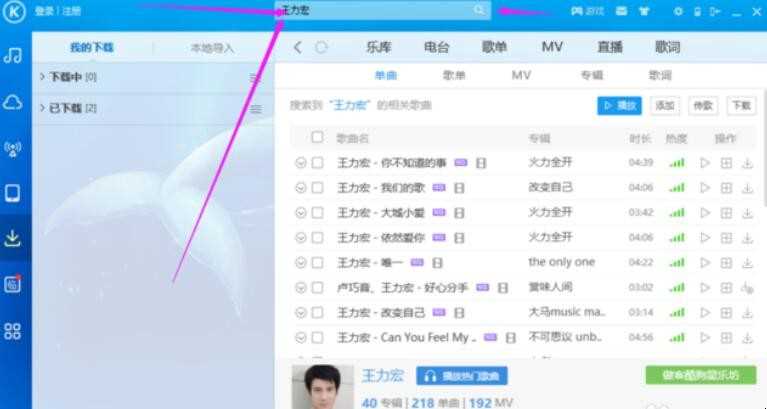Viewport: 767px width, 409px height.
Task: Click the 传歌 button
Action: (703, 106)
